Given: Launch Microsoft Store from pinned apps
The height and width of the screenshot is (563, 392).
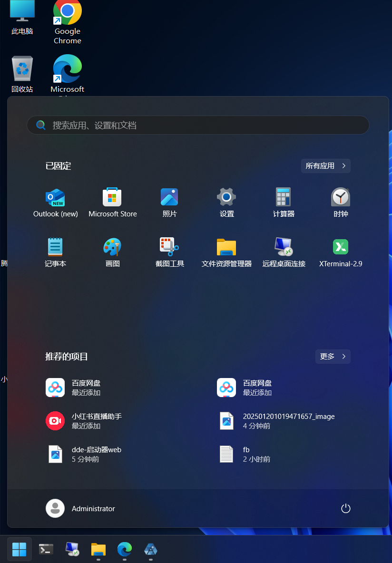Looking at the screenshot, I should tap(112, 203).
